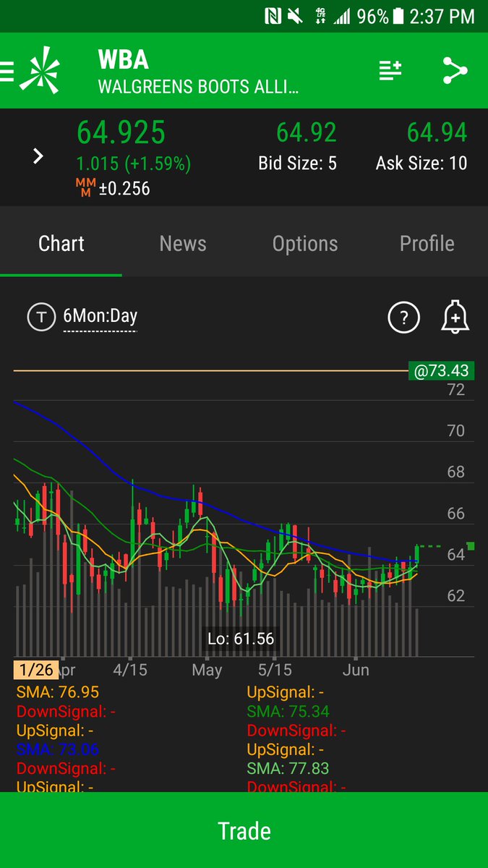Tap the Jun date axis label
The width and height of the screenshot is (488, 868).
pos(356,669)
